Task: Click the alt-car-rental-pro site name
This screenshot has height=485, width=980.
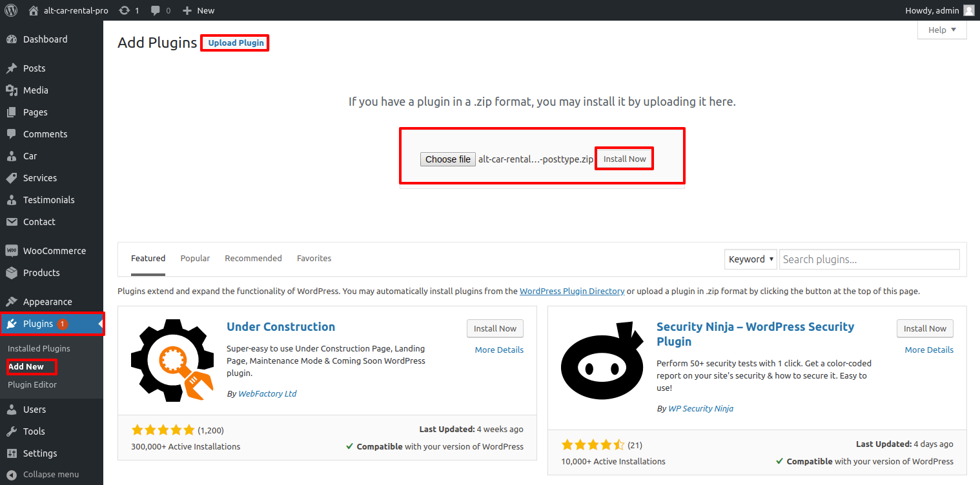Action: coord(76,10)
